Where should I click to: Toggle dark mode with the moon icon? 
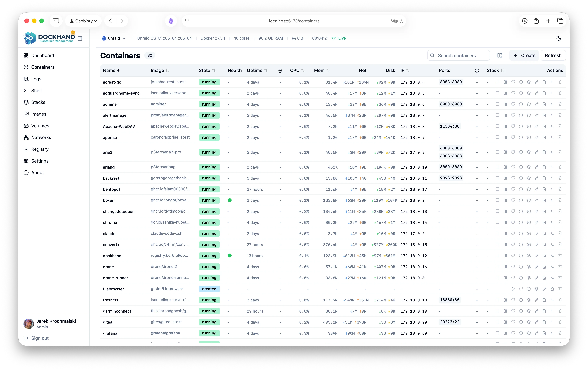coord(559,38)
